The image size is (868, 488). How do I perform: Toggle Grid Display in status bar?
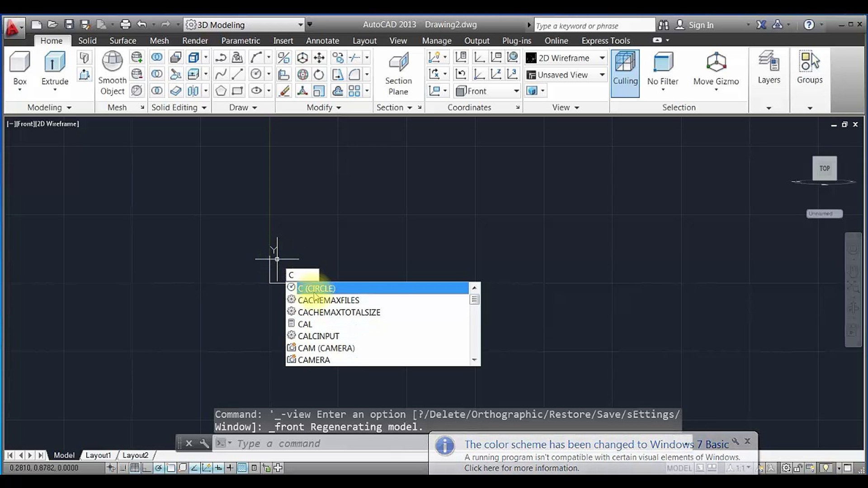pyautogui.click(x=134, y=468)
